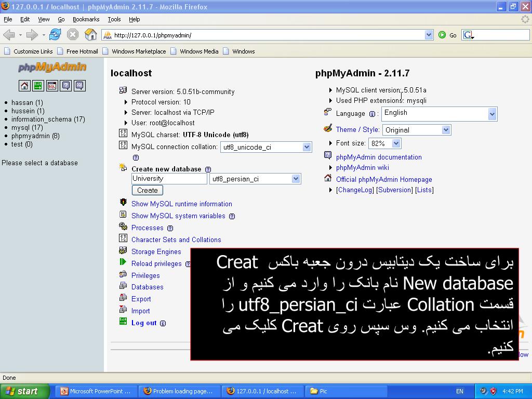Open Character Sets and Collations link

coord(176,240)
